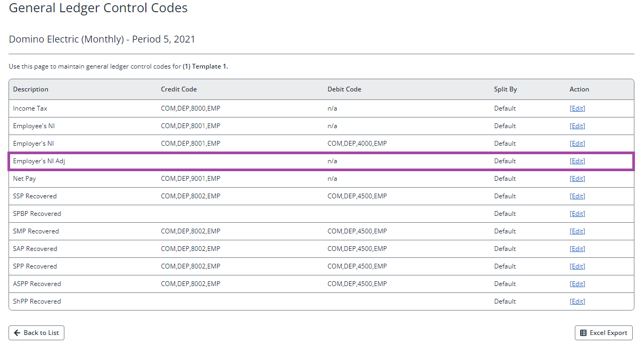Edit the SPP Recovered control code
Image resolution: width=644 pixels, height=344 pixels.
coord(577,266)
